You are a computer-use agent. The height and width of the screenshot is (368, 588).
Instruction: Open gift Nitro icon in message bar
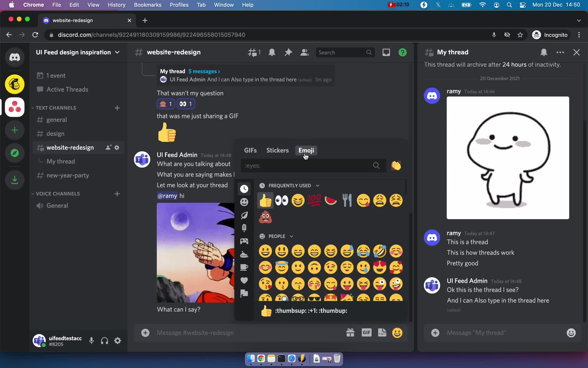[350, 333]
